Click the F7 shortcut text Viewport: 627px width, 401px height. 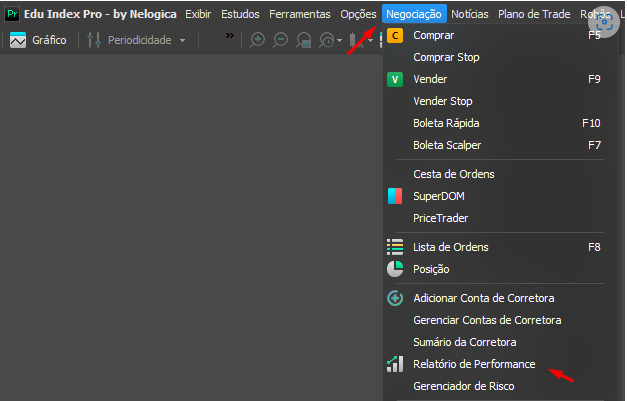tap(594, 145)
